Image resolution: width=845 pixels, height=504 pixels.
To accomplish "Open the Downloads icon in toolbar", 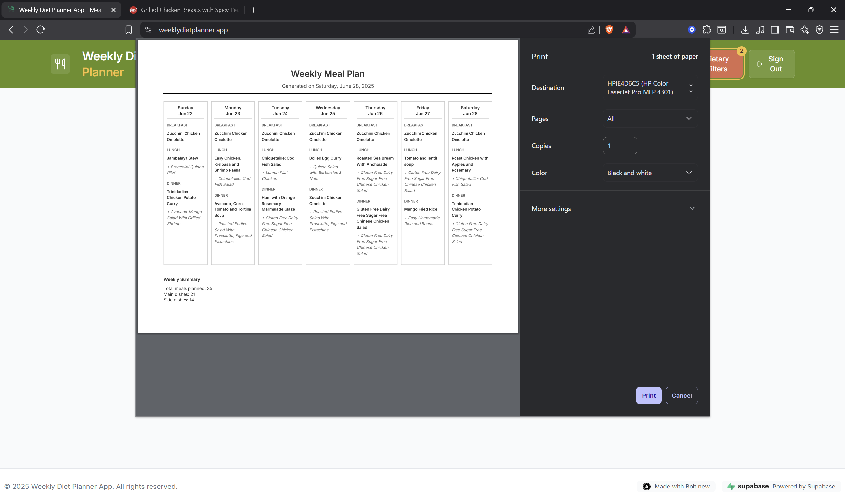I will [745, 30].
